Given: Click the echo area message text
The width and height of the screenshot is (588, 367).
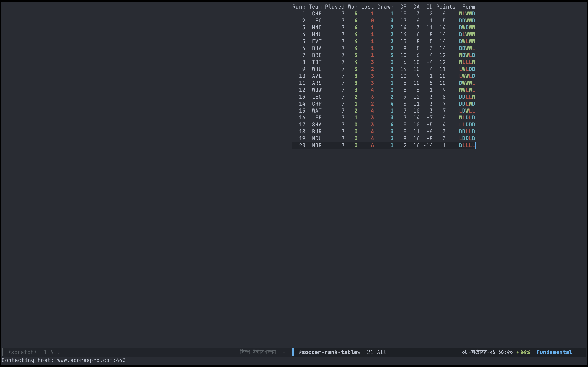Looking at the screenshot, I should [64, 360].
